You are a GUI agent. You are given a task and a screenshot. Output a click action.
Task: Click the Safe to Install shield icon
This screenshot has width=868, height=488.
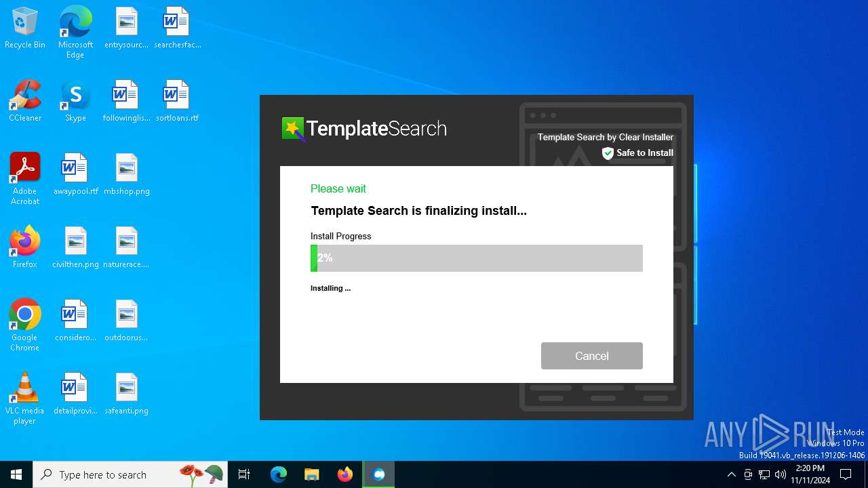pos(608,153)
